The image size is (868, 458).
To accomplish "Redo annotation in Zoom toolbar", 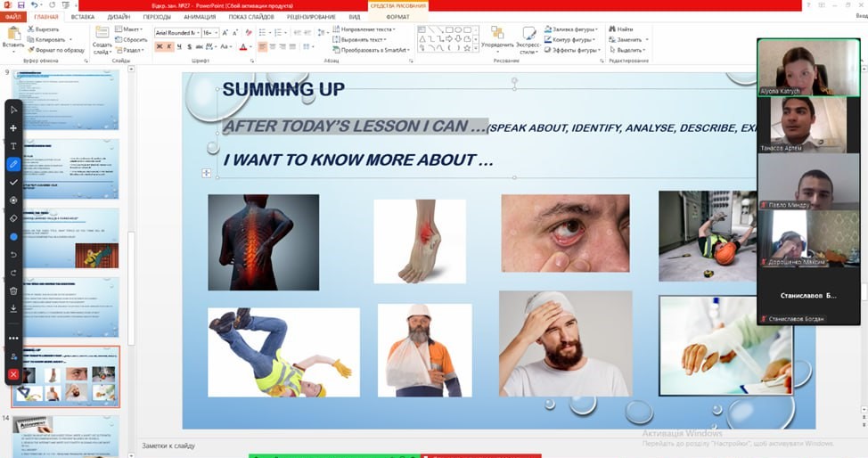I will tap(14, 273).
